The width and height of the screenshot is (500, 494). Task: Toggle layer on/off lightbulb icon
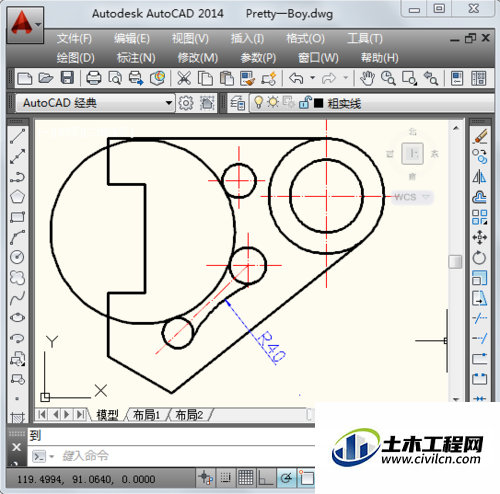258,102
